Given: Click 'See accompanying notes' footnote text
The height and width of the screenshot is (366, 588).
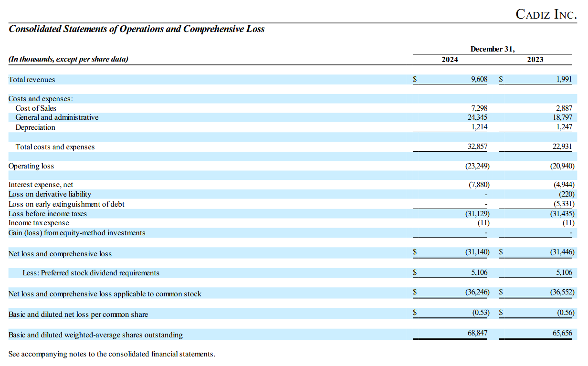Looking at the screenshot, I should (x=112, y=354).
